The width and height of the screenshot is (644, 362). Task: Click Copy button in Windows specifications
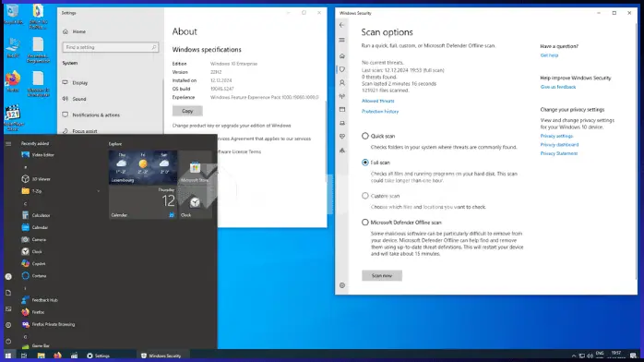click(187, 111)
